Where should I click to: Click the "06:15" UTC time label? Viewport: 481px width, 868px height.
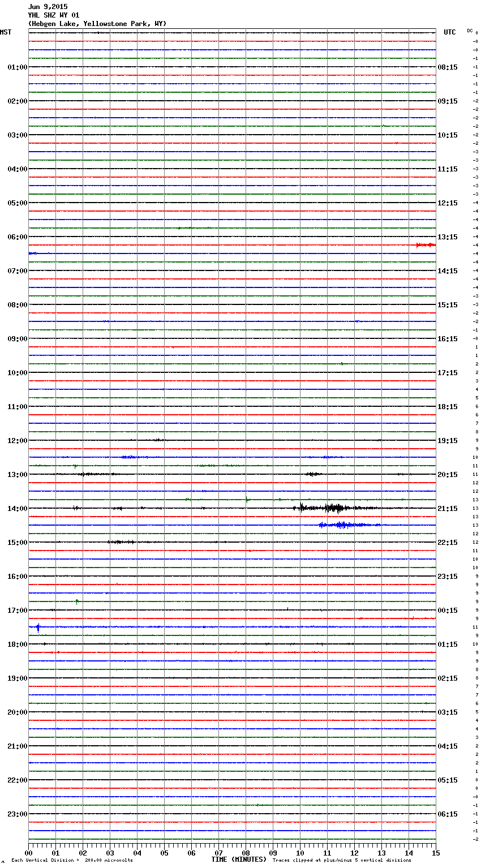coord(448,814)
